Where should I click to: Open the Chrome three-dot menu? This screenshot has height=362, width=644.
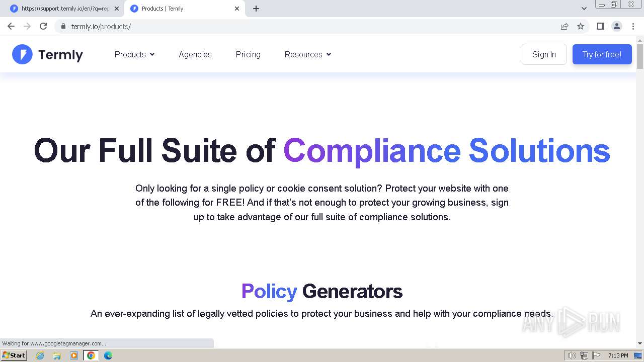tap(633, 26)
